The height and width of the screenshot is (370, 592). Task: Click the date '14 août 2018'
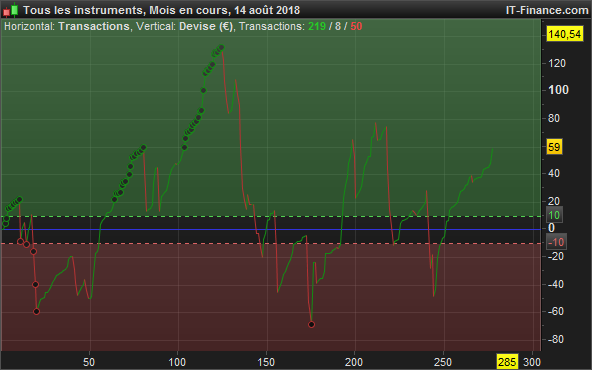(x=267, y=10)
